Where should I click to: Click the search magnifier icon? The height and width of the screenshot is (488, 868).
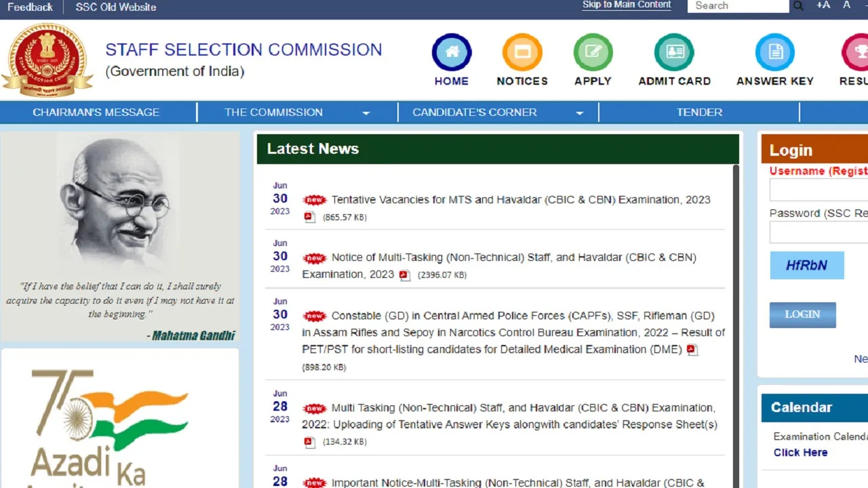click(x=798, y=6)
